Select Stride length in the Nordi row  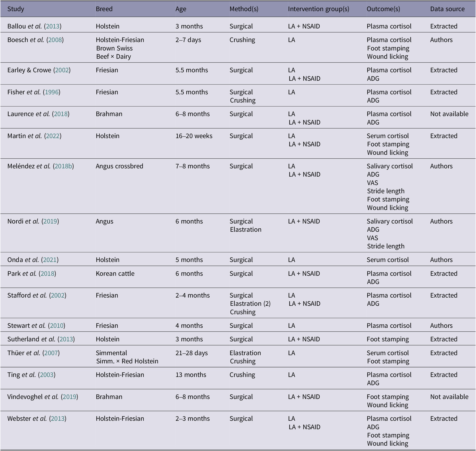[x=386, y=246]
